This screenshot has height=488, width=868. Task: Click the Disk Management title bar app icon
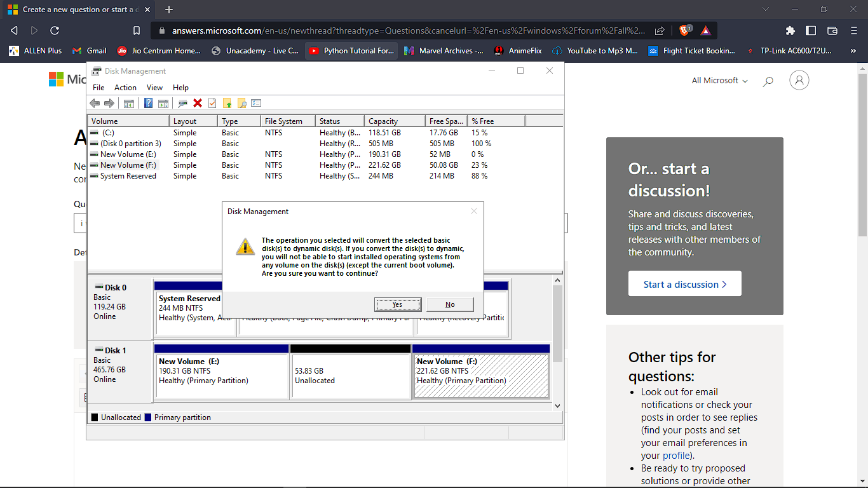coord(96,71)
